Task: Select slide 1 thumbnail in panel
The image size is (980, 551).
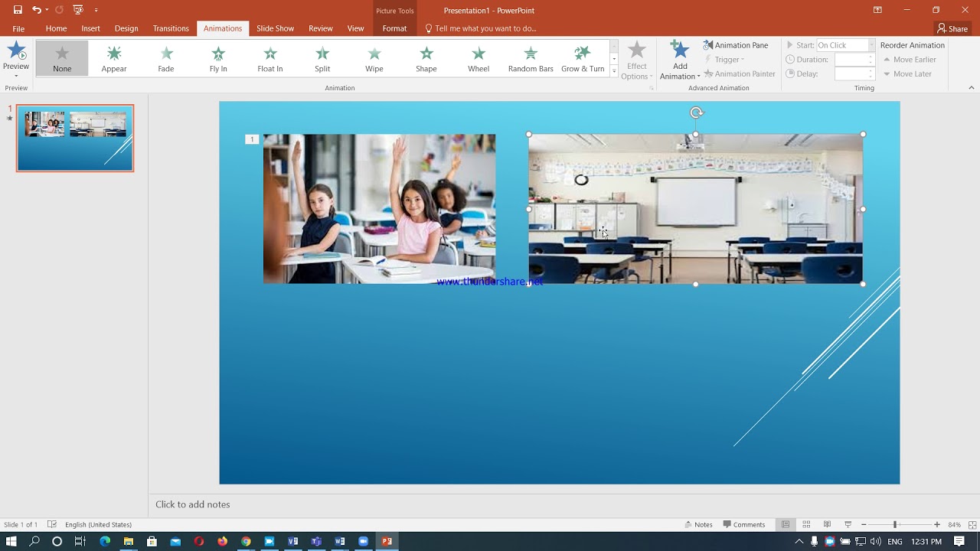Action: 75,138
